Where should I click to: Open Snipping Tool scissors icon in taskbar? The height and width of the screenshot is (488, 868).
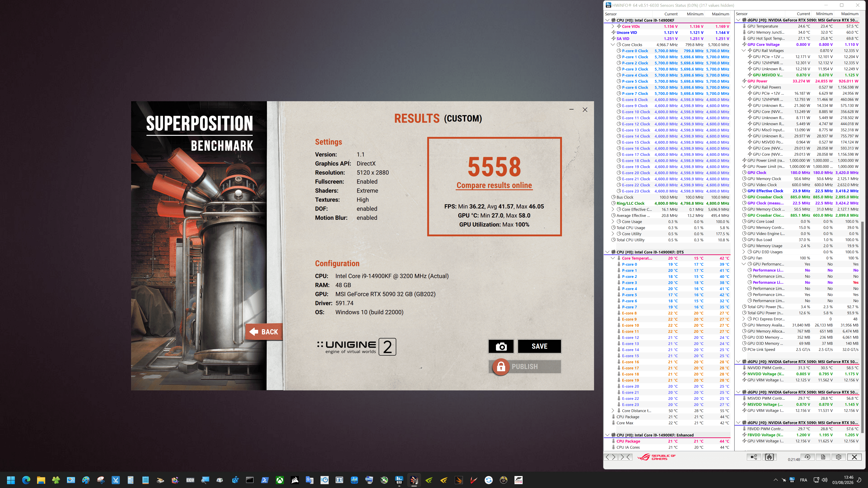[116, 480]
